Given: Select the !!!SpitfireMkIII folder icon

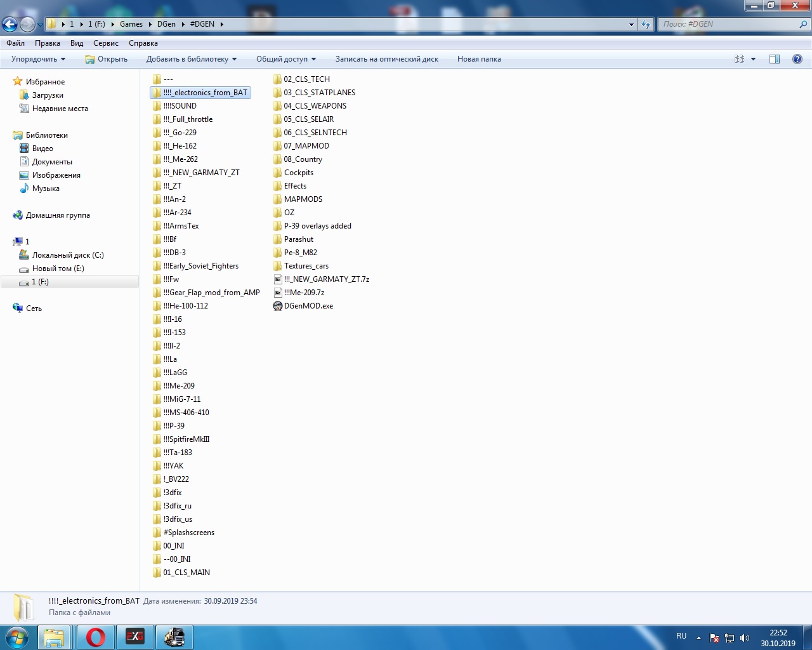Looking at the screenshot, I should coord(157,439).
